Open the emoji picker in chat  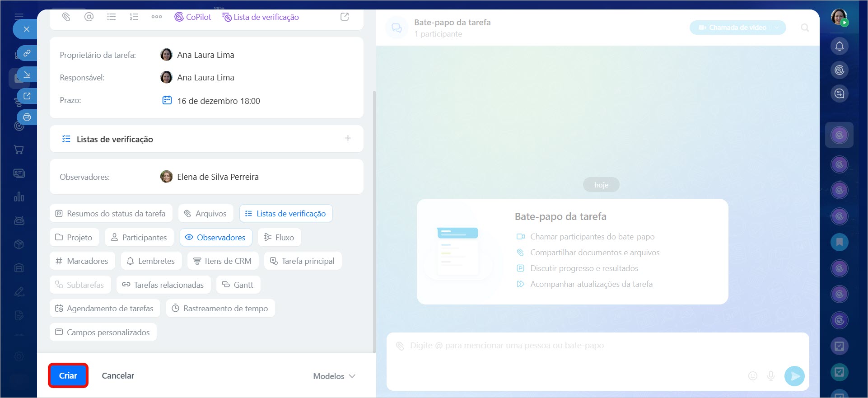pos(752,376)
